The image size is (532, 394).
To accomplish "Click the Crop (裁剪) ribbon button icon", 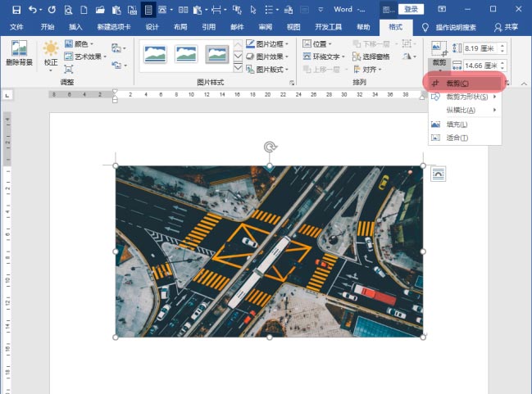I will pos(439,49).
